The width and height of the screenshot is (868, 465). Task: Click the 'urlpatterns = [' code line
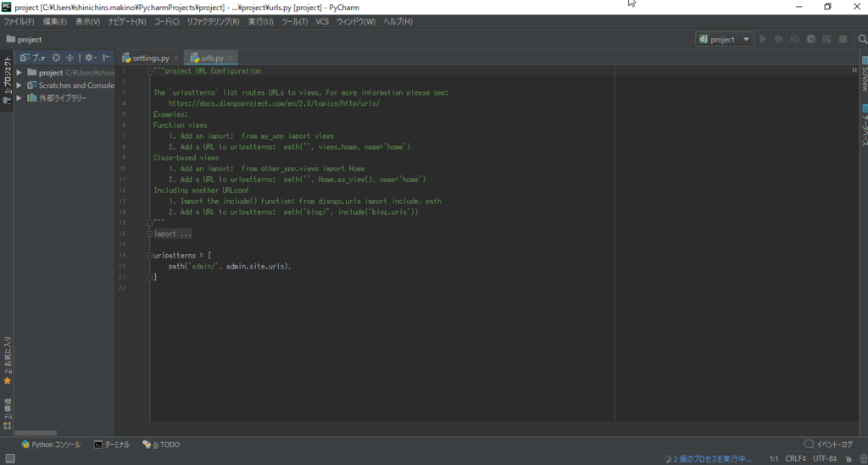point(182,256)
